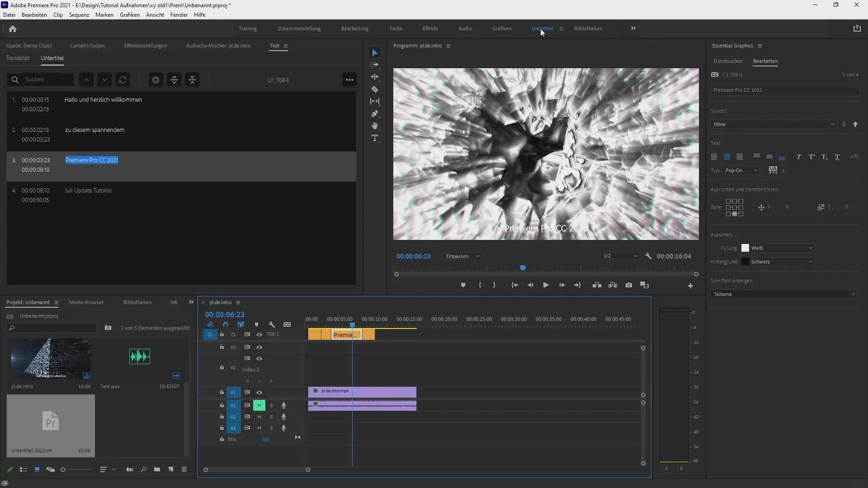The height and width of the screenshot is (488, 868).
Task: Click the Lift button in Program monitor
Action: pos(597,285)
